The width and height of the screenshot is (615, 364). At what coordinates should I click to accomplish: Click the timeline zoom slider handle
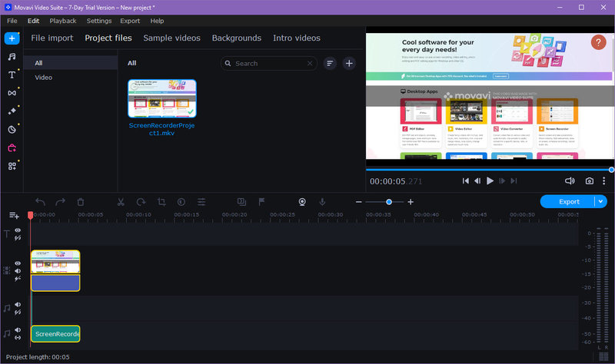click(389, 202)
